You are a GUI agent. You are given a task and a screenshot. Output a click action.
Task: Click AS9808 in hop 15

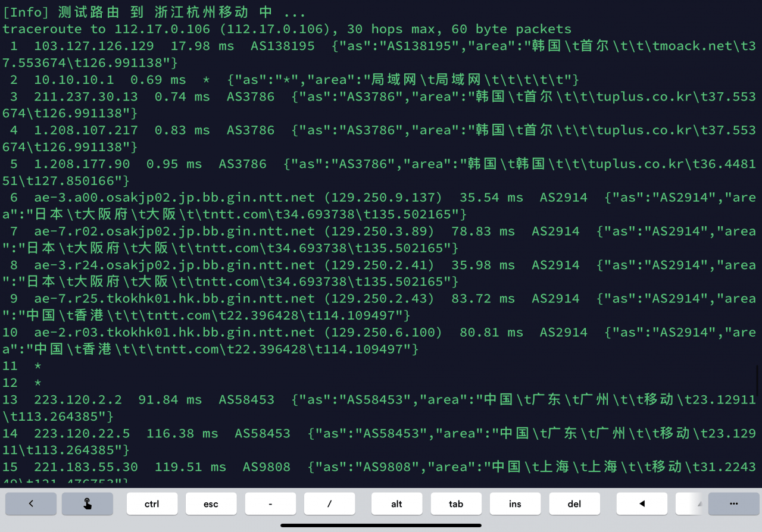267,467
